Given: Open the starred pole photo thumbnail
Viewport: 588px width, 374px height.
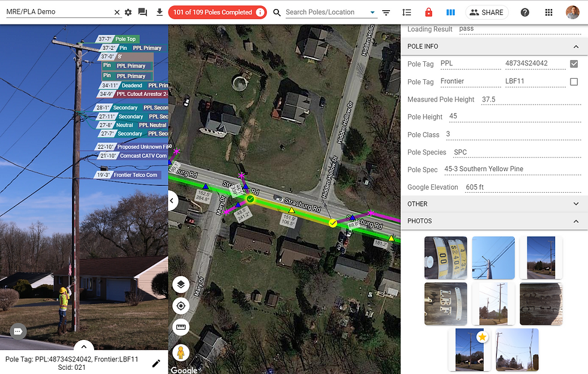Looking at the screenshot, I should 469,349.
